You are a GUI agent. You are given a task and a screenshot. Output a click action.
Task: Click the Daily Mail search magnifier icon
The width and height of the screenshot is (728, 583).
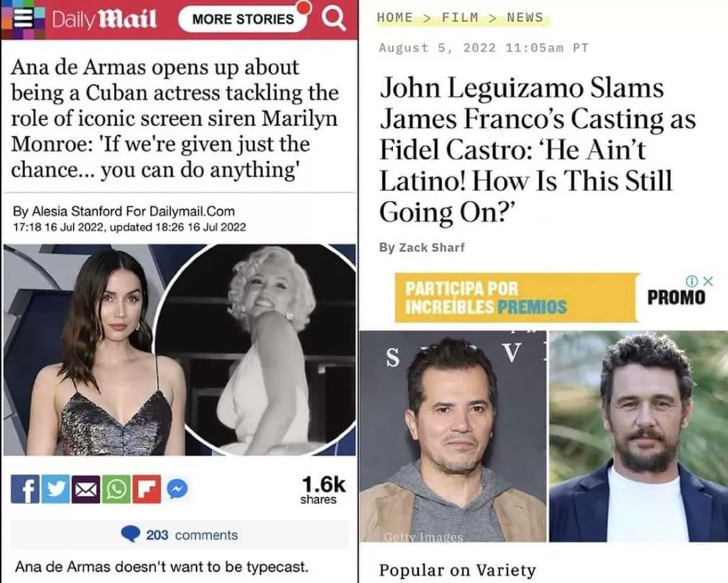point(334,18)
